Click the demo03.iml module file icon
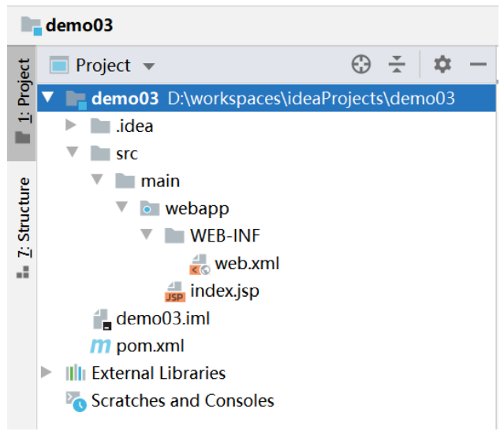Image resolution: width=504 pixels, height=435 pixels. (x=103, y=320)
